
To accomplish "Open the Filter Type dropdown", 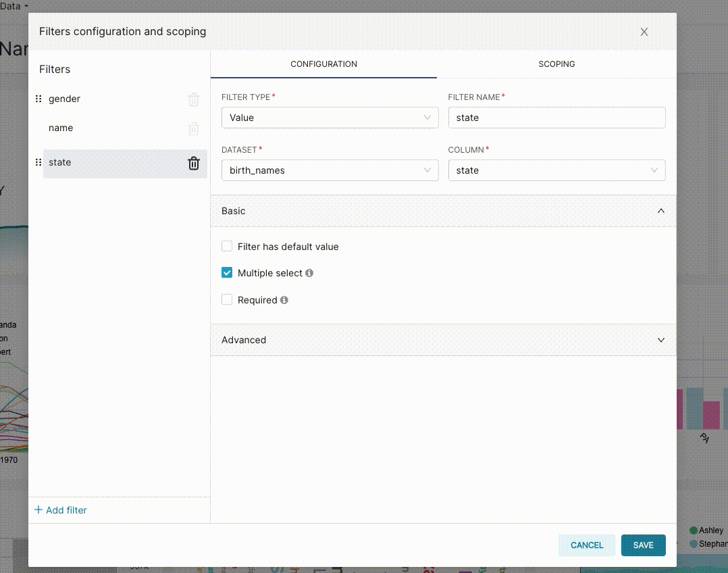I will click(330, 118).
